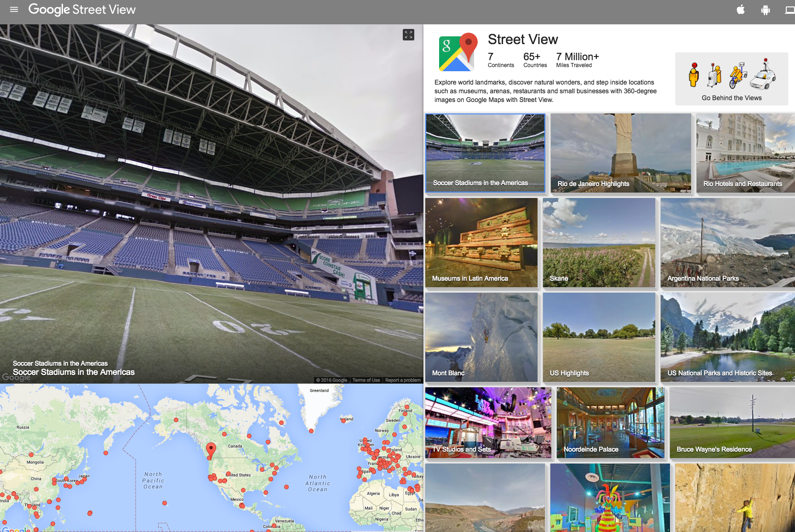The height and width of the screenshot is (532, 795).
Task: Click Report a problem link
Action: coord(403,380)
